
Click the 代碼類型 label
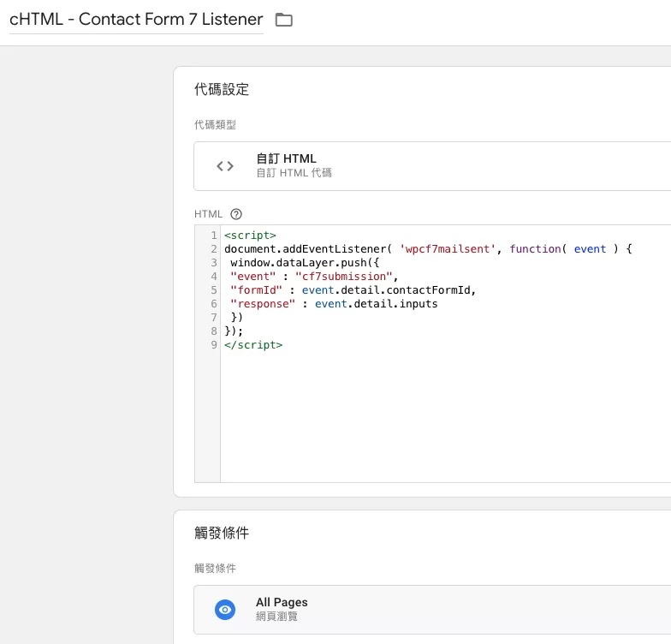tap(216, 125)
